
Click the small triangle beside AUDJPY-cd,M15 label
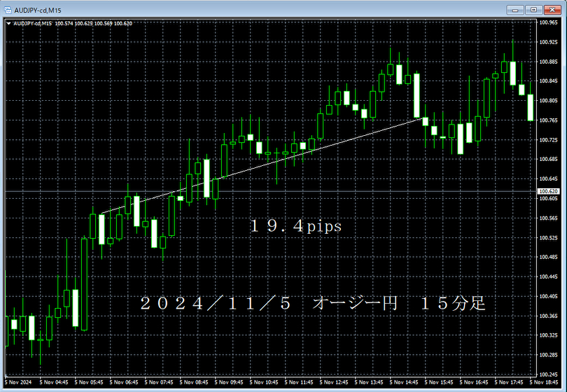click(8, 24)
